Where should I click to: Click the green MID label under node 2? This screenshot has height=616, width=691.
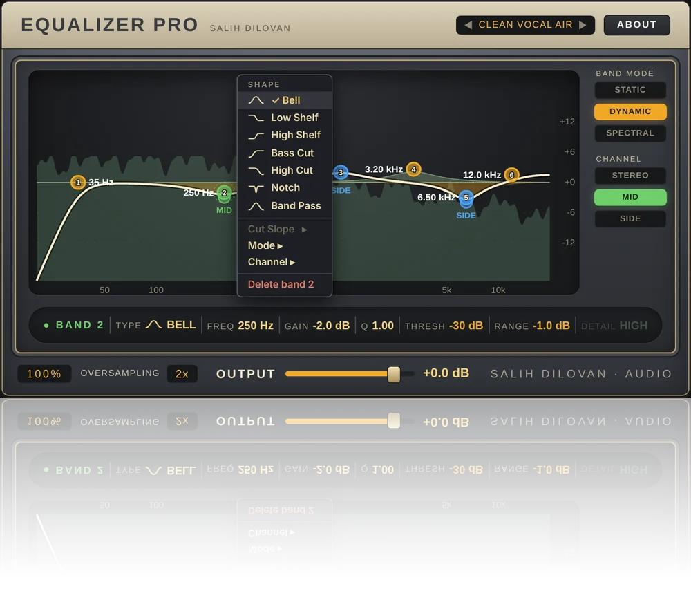click(224, 210)
